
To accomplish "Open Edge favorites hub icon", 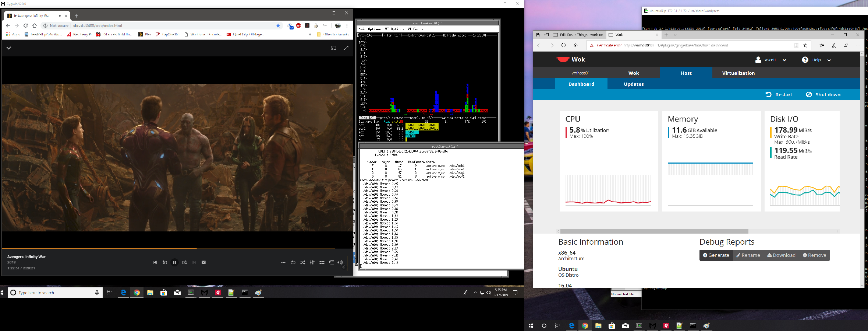I will pyautogui.click(x=822, y=45).
